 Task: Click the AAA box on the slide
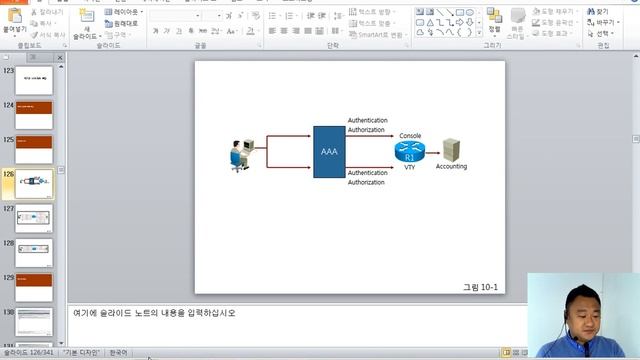[329, 152]
